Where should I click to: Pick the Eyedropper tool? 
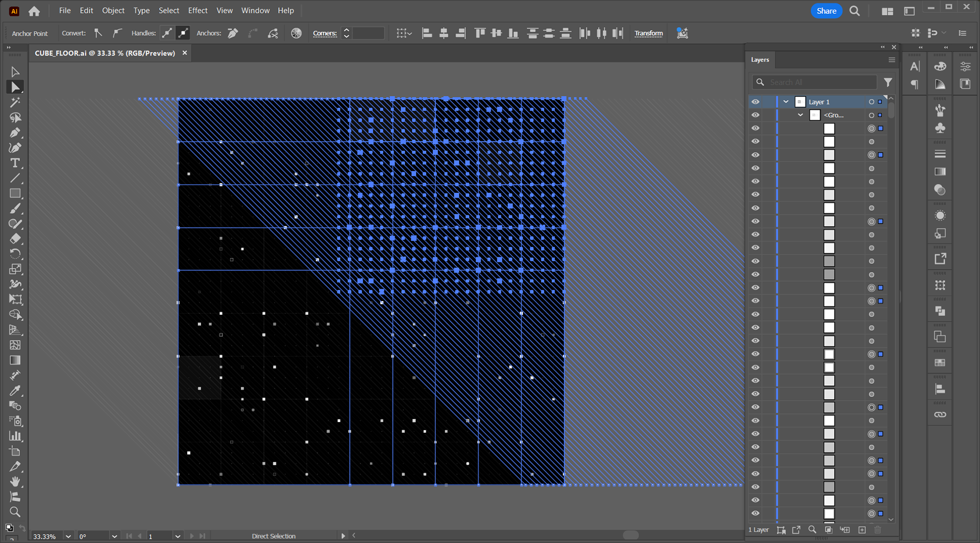coord(15,390)
